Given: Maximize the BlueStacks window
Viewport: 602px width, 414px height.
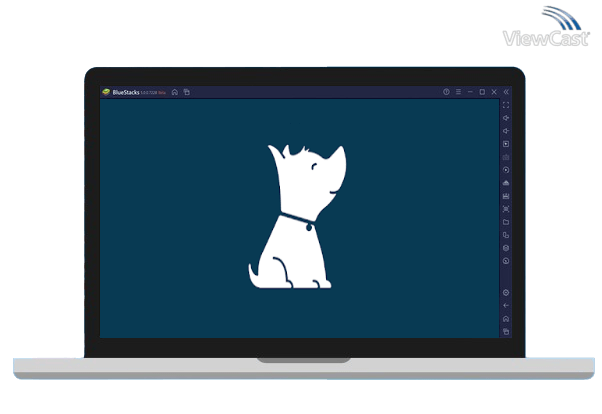Looking at the screenshot, I should (x=482, y=92).
